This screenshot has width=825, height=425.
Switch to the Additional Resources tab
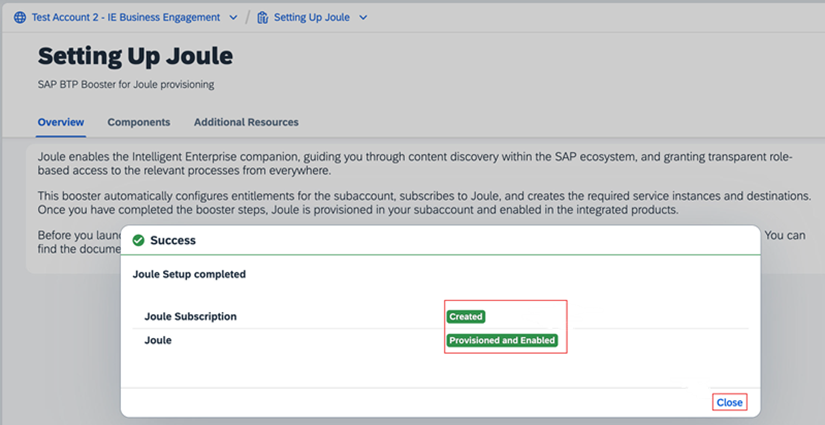click(246, 122)
